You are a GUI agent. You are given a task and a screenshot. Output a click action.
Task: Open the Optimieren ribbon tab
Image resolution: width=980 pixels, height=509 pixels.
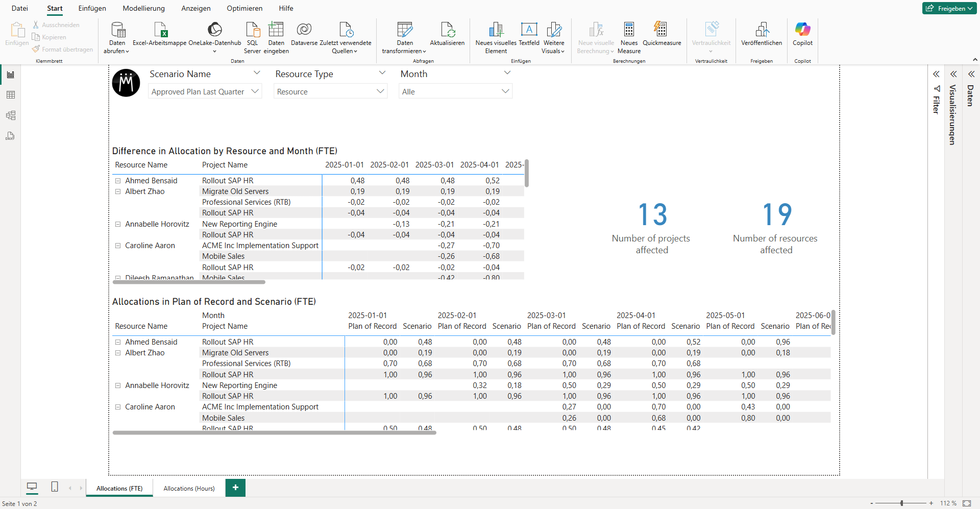coord(244,8)
